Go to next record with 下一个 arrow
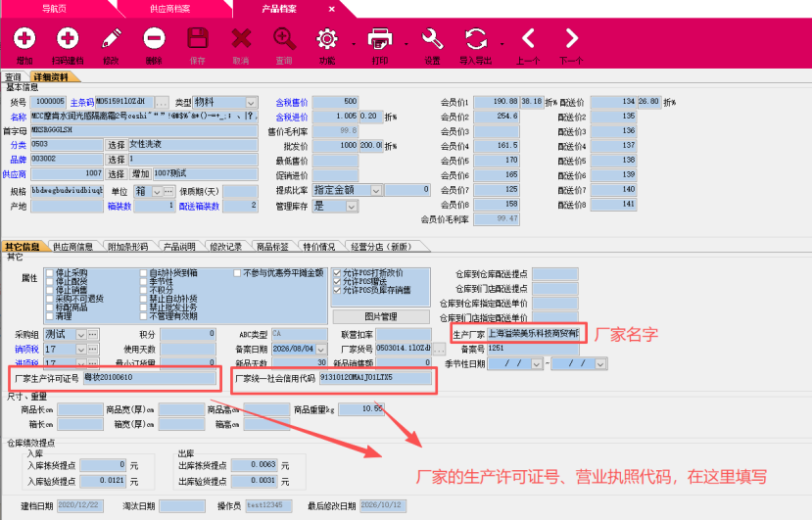Viewport: 812px width, 520px height. (x=571, y=38)
